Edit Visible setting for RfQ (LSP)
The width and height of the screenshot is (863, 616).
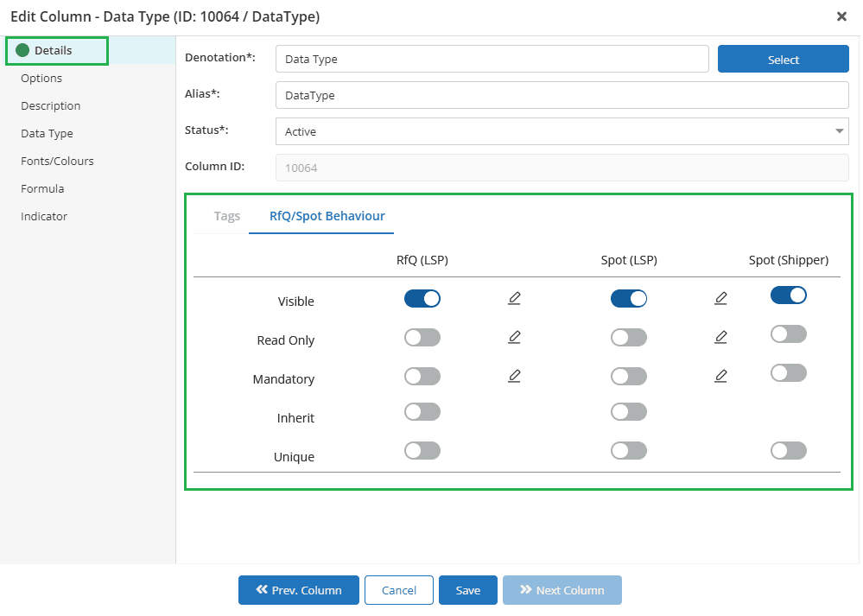[514, 298]
